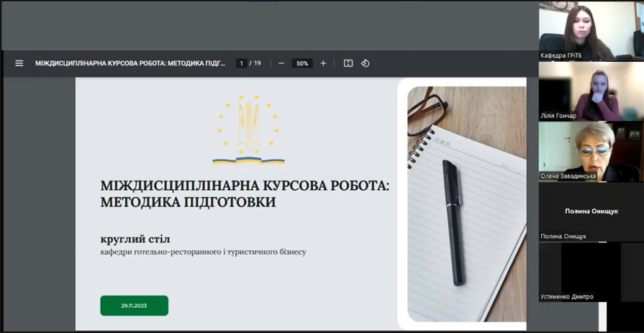Click the Устименко Дмитро name label
This screenshot has height=333, width=644.
click(567, 296)
